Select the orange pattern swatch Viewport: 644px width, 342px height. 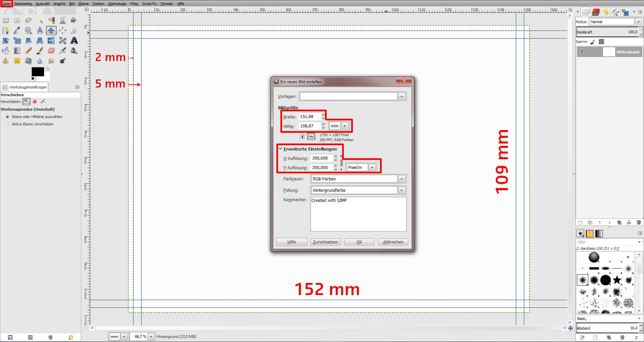point(589,233)
